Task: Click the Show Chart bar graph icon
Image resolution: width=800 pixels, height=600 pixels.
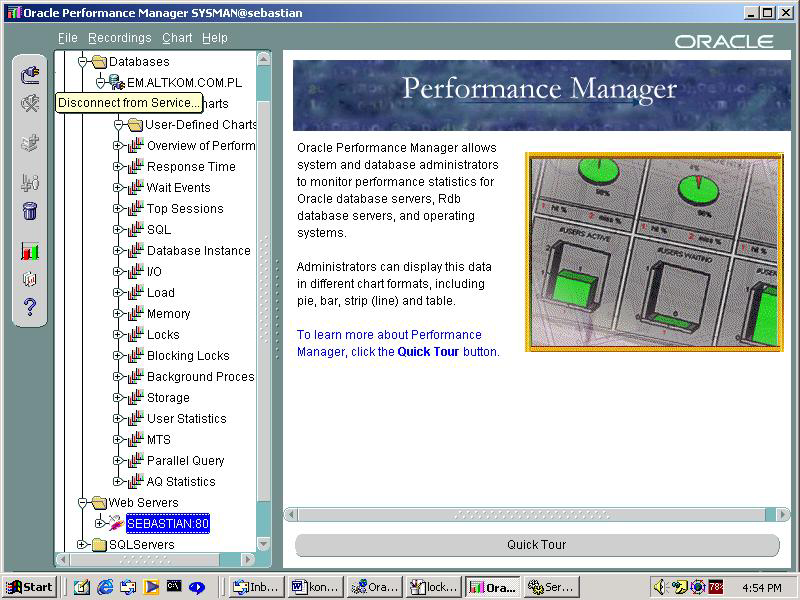Action: [x=30, y=251]
